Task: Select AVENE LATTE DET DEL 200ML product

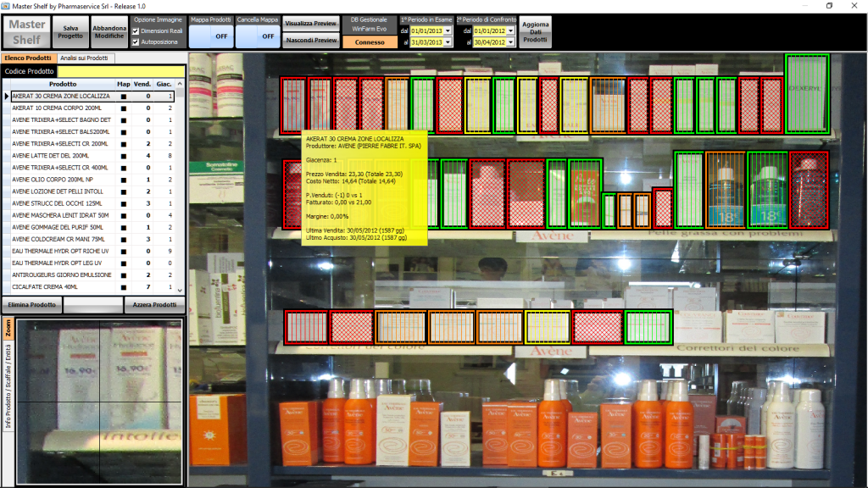Action: tap(88, 156)
